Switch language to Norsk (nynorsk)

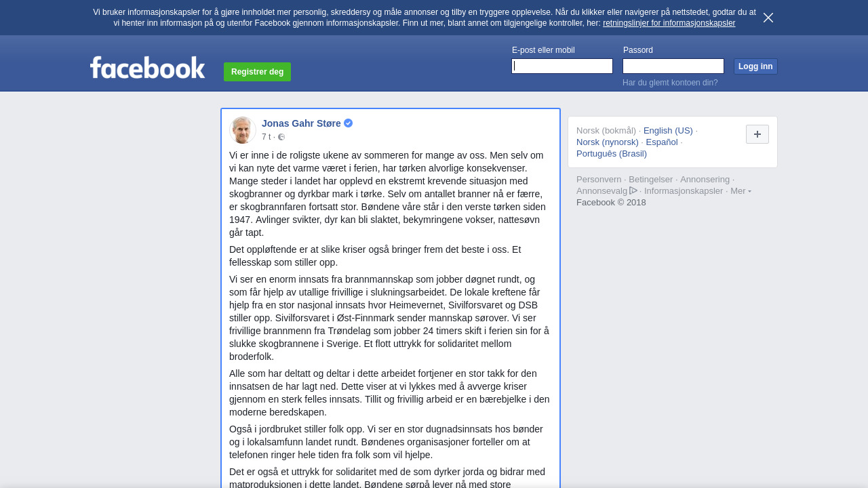[608, 142]
